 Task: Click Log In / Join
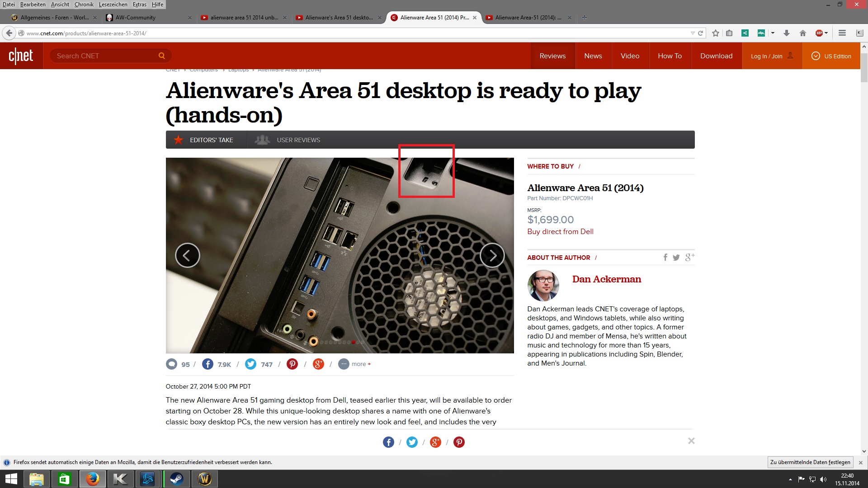pos(772,56)
